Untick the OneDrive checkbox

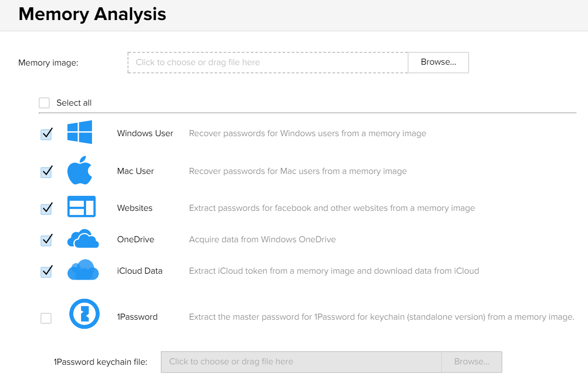point(46,240)
